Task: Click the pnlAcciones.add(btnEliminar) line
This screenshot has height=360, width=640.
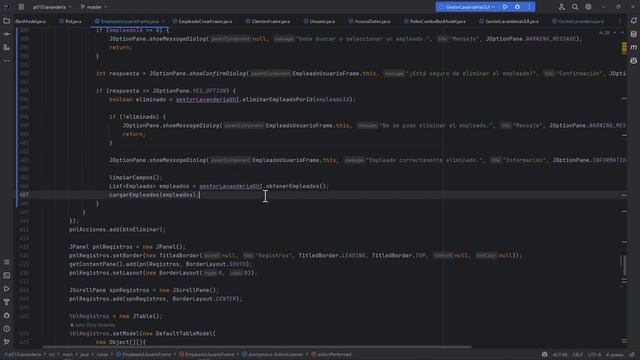Action: click(x=117, y=229)
